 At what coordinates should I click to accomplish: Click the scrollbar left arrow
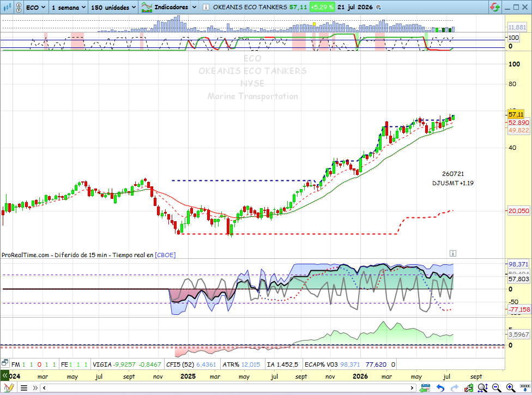[x=44, y=388]
